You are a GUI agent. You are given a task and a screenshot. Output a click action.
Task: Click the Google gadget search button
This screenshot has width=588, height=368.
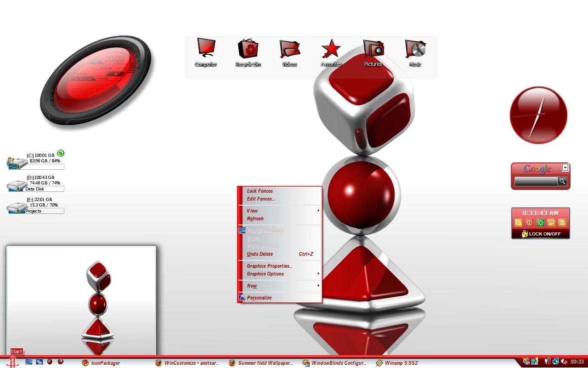click(562, 182)
